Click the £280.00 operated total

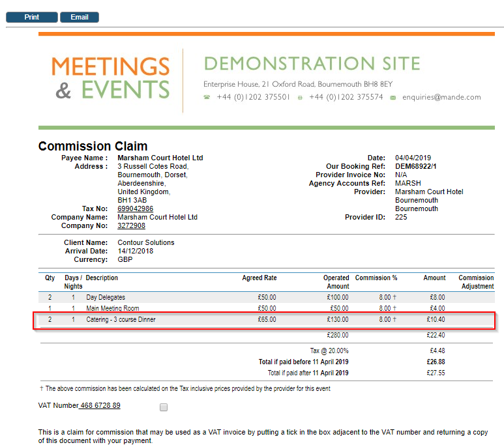point(338,335)
